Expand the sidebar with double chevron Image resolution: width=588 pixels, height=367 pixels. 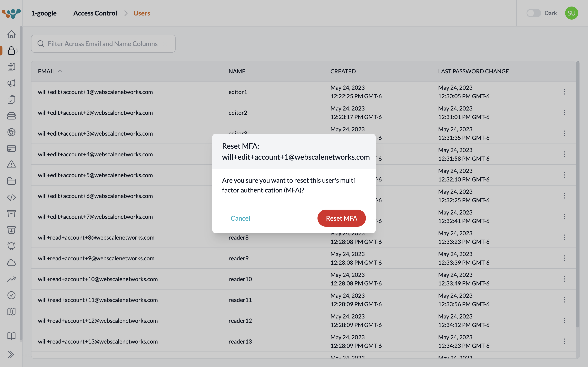coord(11,354)
